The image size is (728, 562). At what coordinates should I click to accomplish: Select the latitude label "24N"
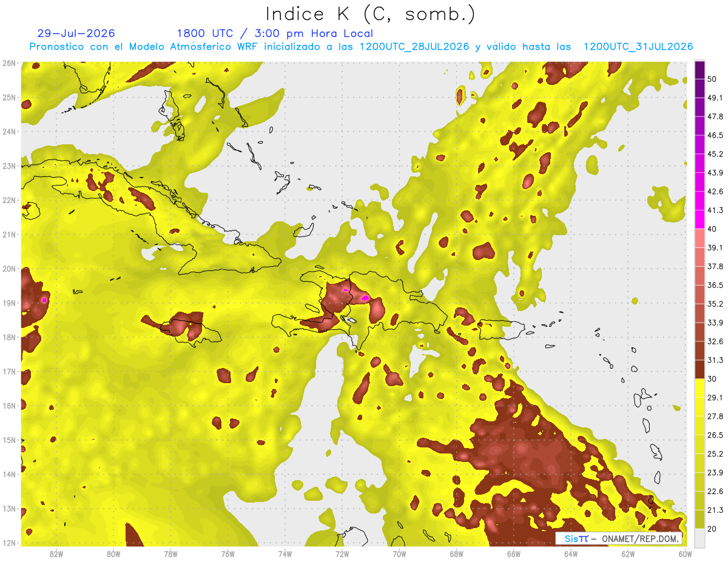coord(9,132)
